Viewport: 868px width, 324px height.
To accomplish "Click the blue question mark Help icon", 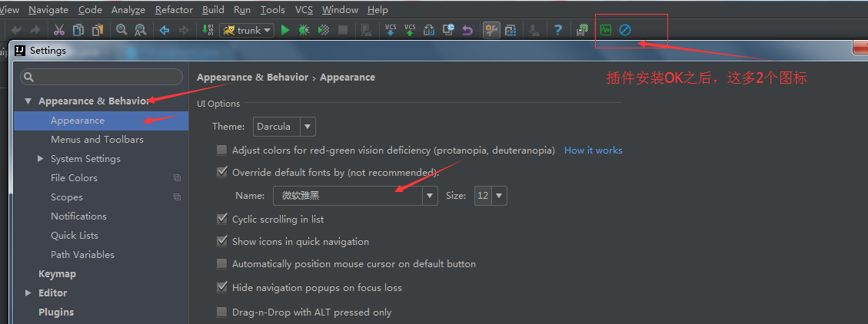I will pos(558,30).
